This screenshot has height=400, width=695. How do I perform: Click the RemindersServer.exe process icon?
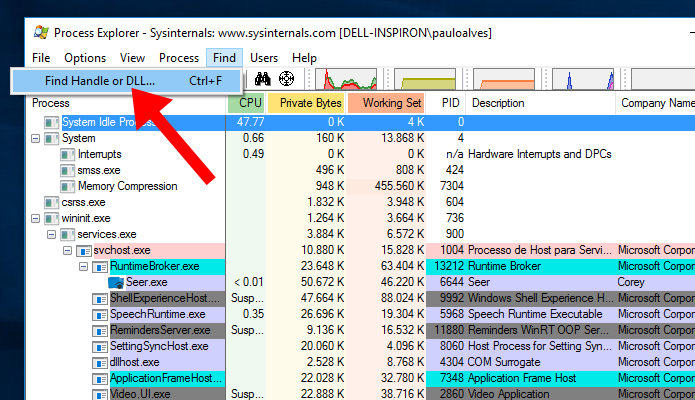[100, 330]
